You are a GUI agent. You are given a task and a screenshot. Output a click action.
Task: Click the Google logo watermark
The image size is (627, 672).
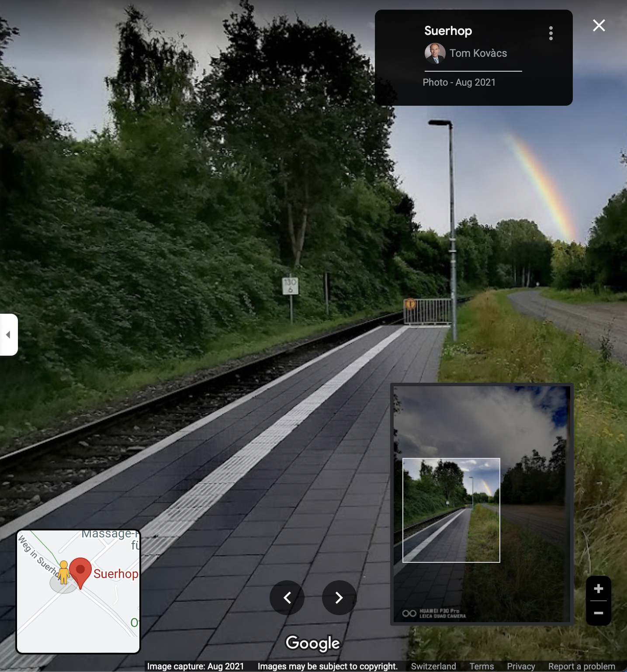tap(313, 643)
